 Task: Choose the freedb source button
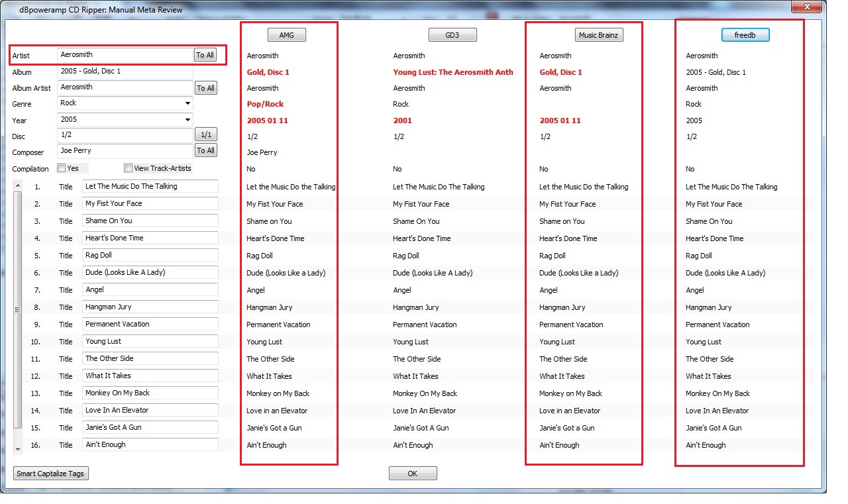tap(745, 35)
